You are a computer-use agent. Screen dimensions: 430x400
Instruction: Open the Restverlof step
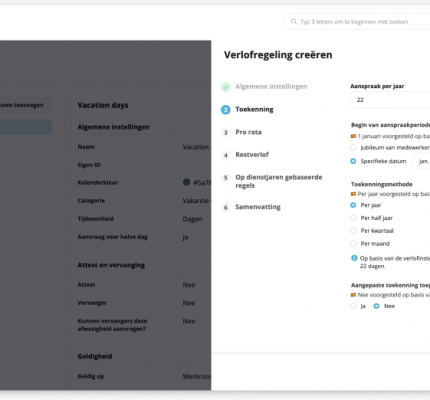[252, 155]
